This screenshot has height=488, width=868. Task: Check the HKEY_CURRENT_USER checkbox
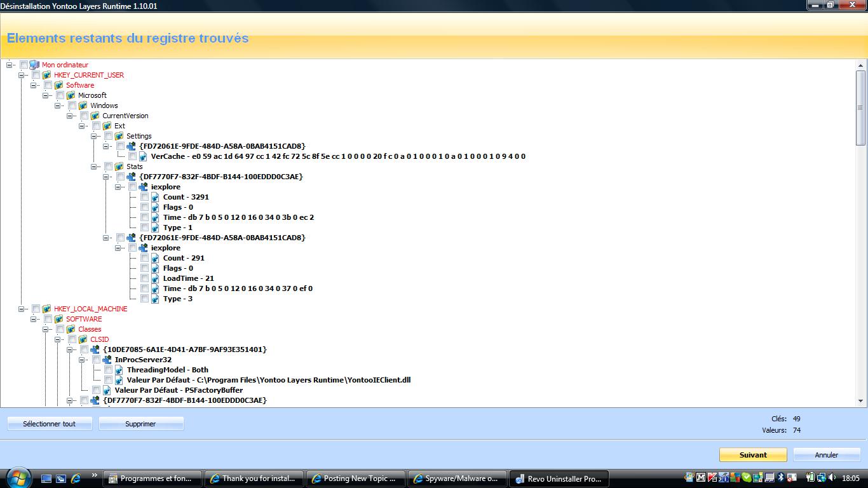click(x=36, y=75)
